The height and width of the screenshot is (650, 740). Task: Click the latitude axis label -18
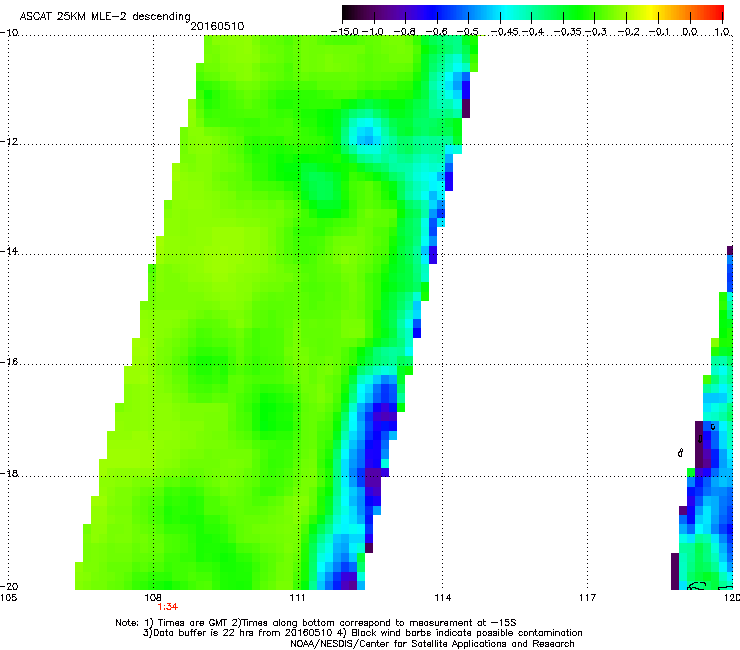(9, 473)
